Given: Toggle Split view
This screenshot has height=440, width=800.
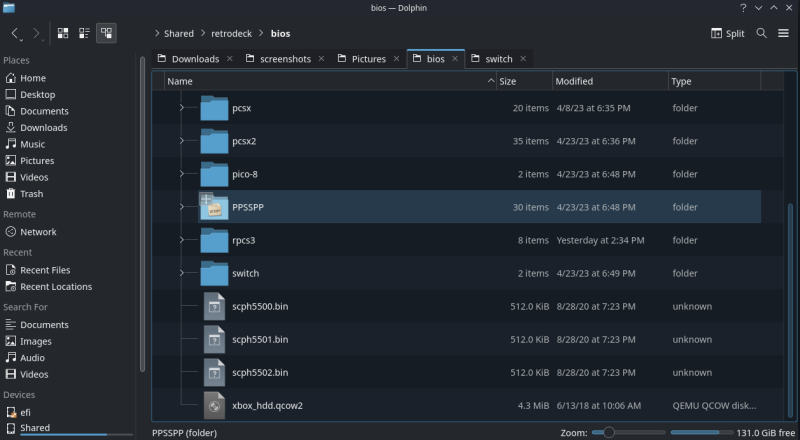Looking at the screenshot, I should point(728,33).
